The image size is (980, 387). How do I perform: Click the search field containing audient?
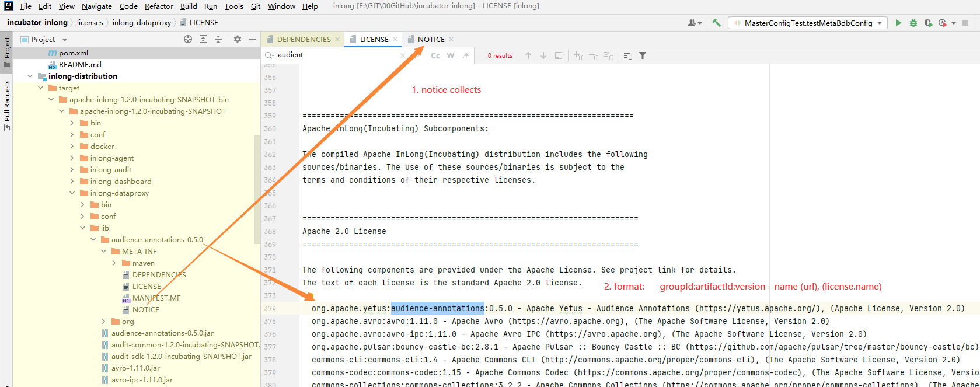336,55
